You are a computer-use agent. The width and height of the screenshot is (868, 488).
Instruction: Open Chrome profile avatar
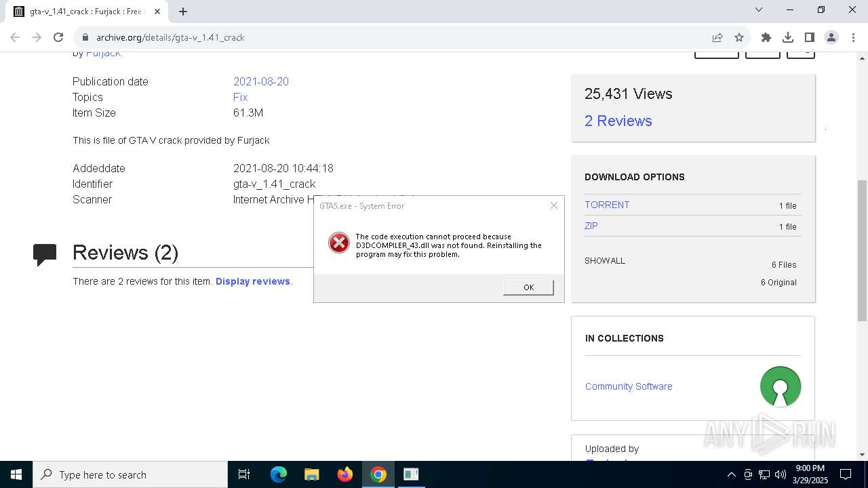point(831,37)
